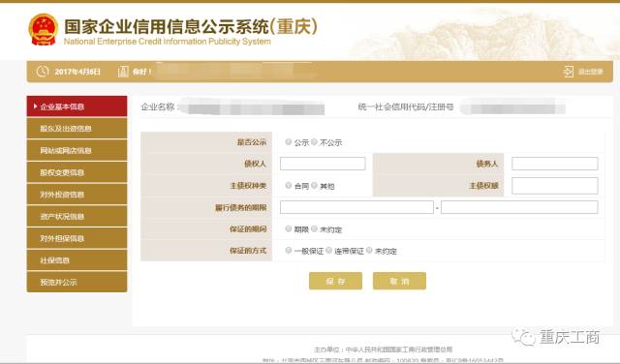Select 连带保证 guarantee method
Screen dimensions: 620x364
(x=328, y=250)
